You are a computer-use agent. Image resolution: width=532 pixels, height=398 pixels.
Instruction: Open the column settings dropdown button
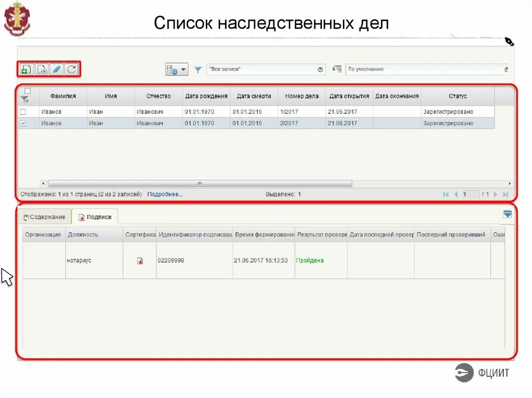tap(177, 70)
